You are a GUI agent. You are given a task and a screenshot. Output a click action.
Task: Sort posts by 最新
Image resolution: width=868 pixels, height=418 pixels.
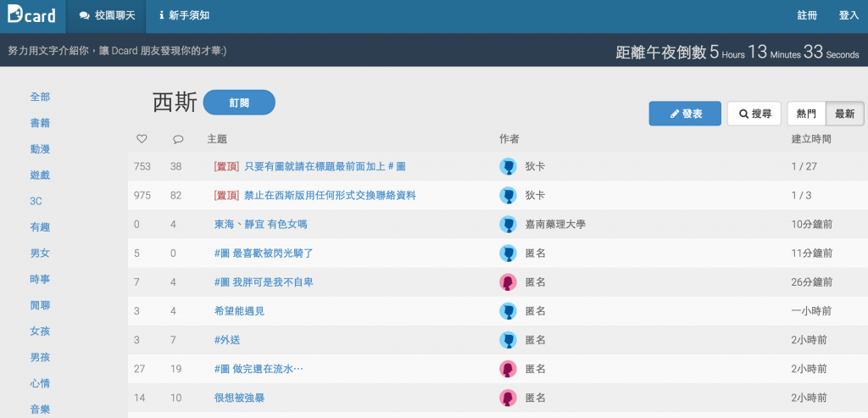(x=845, y=114)
